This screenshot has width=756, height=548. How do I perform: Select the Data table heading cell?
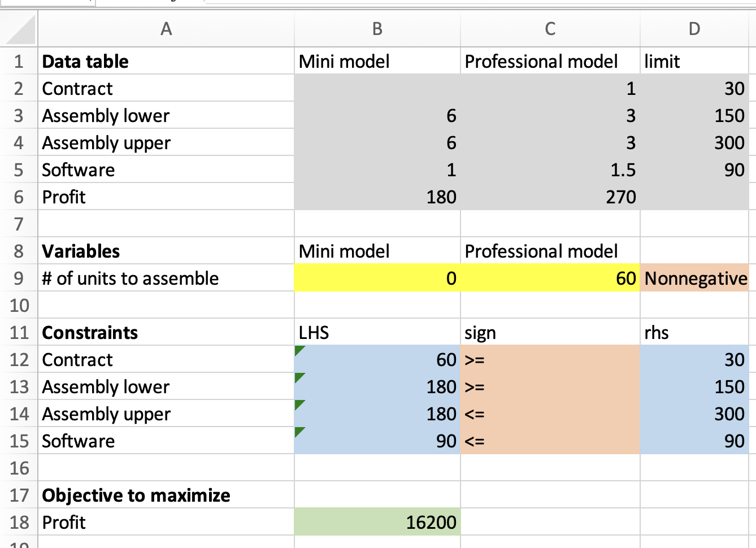click(166, 62)
